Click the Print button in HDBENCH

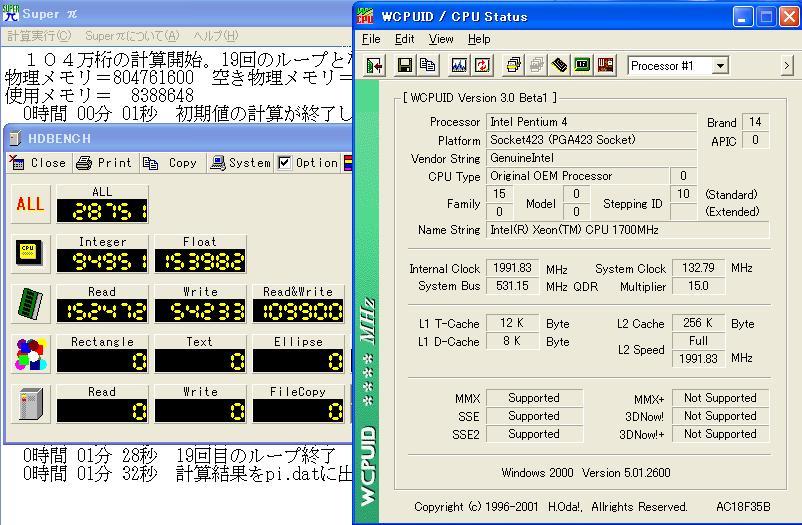click(x=104, y=163)
